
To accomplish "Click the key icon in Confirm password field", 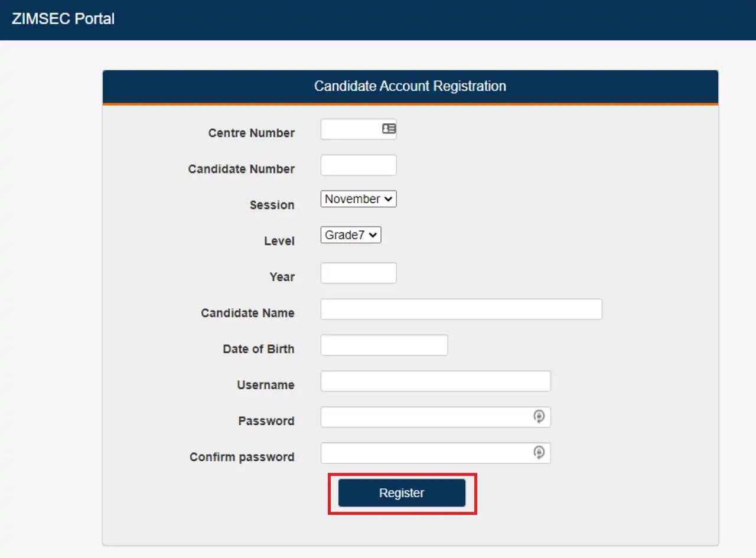I will point(539,453).
